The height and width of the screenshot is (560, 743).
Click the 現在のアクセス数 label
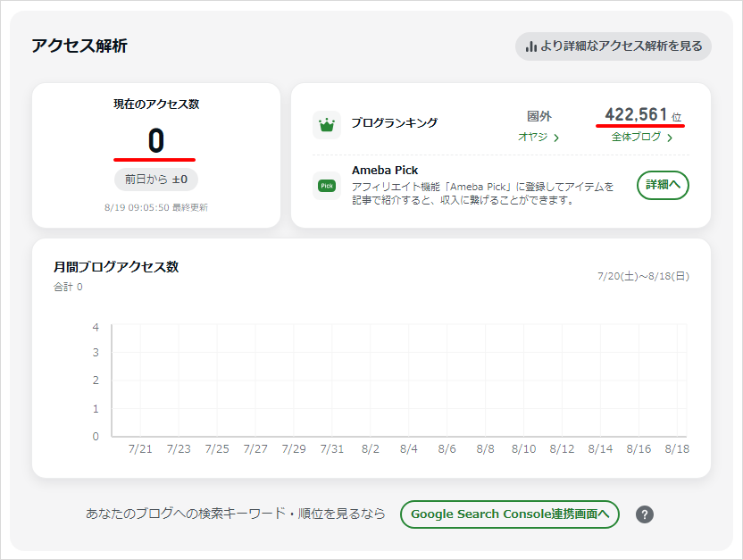pyautogui.click(x=156, y=104)
